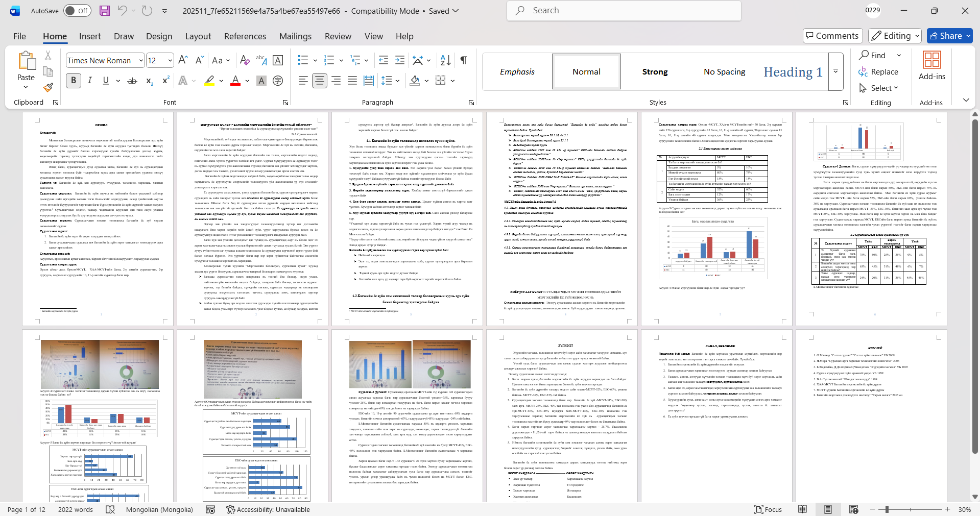The image size is (980, 516).
Task: Click the Search box in title bar
Action: coord(624,11)
